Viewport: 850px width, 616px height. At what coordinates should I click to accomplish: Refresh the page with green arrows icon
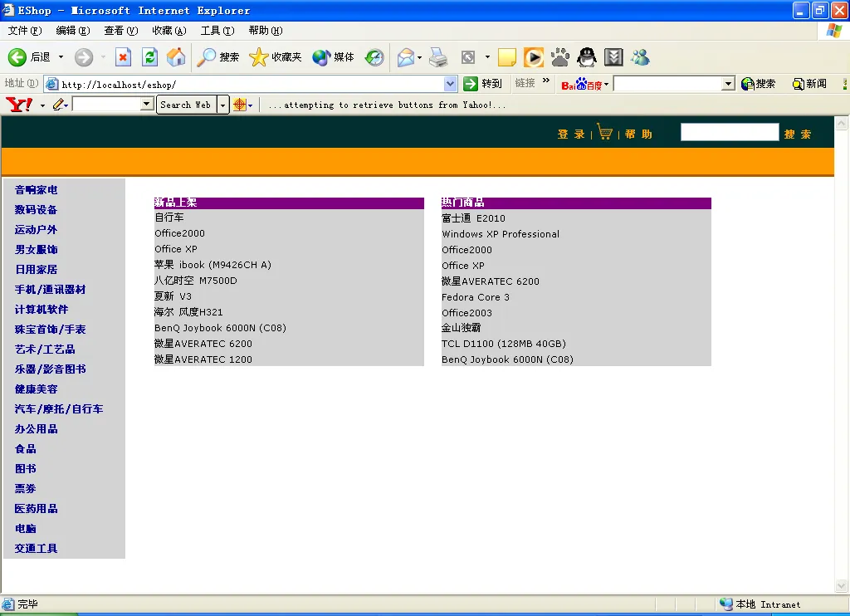pyautogui.click(x=149, y=57)
